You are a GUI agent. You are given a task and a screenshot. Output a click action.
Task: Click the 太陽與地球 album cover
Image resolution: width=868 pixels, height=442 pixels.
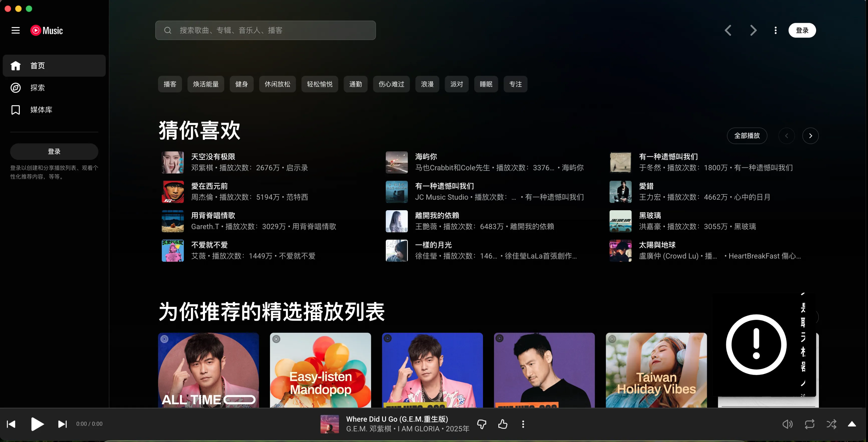click(x=620, y=251)
